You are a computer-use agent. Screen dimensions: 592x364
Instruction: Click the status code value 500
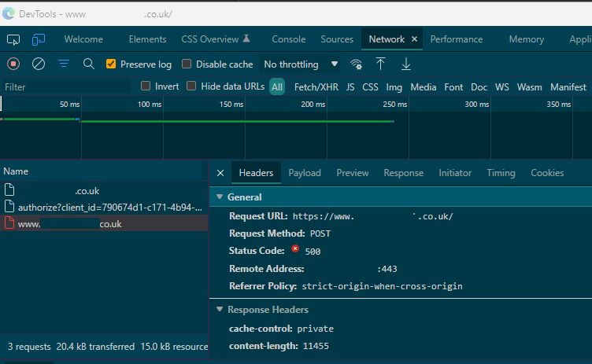tap(313, 252)
